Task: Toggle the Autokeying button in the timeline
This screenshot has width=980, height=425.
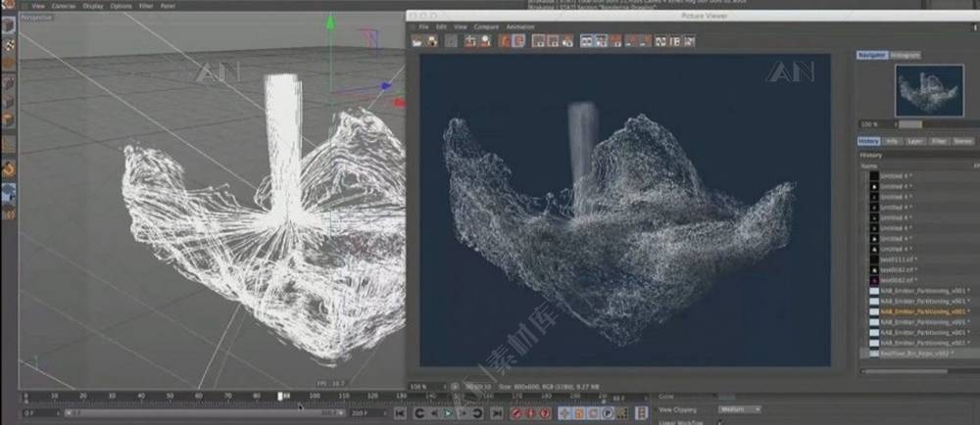Action: (529, 414)
